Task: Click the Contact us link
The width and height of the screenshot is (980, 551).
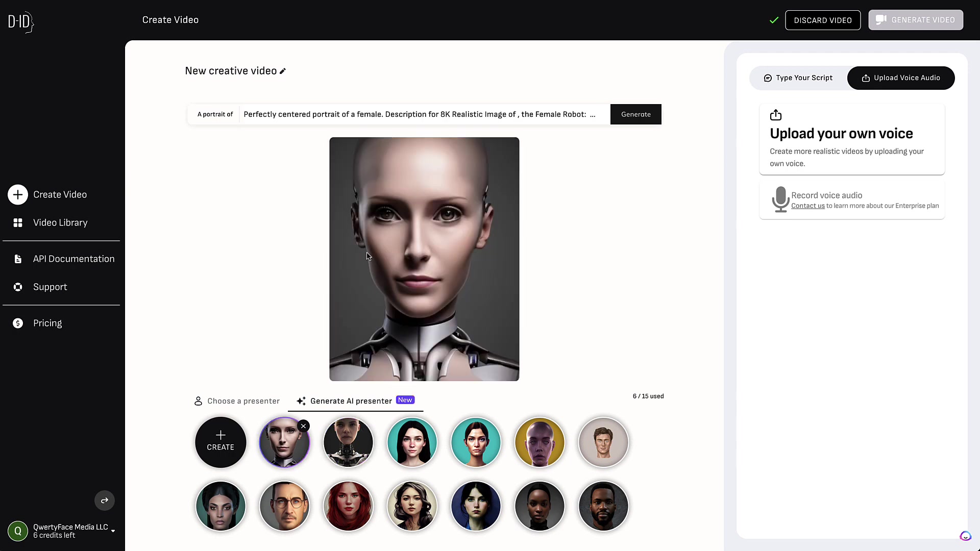Action: point(808,206)
